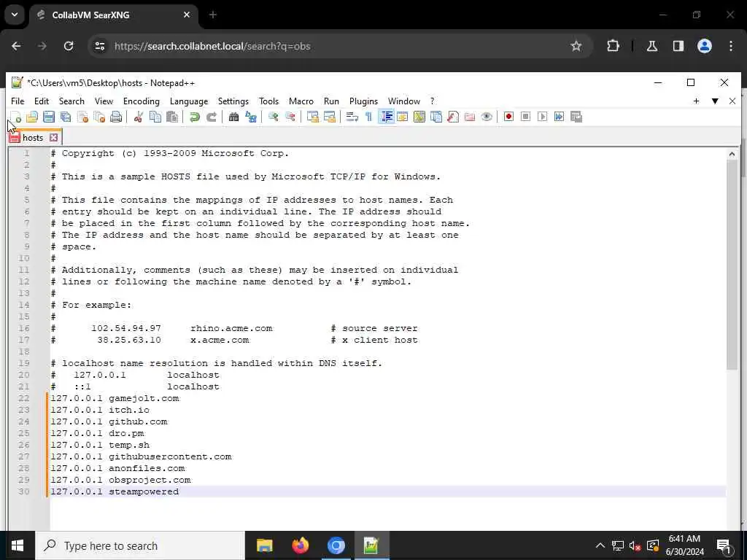
Task: Open Find with the binoculars icon
Action: [x=233, y=117]
